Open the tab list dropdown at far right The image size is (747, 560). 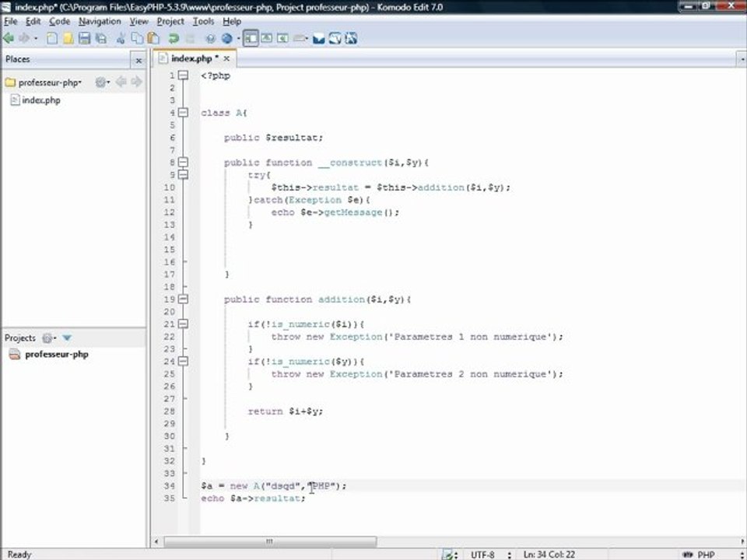(742, 59)
